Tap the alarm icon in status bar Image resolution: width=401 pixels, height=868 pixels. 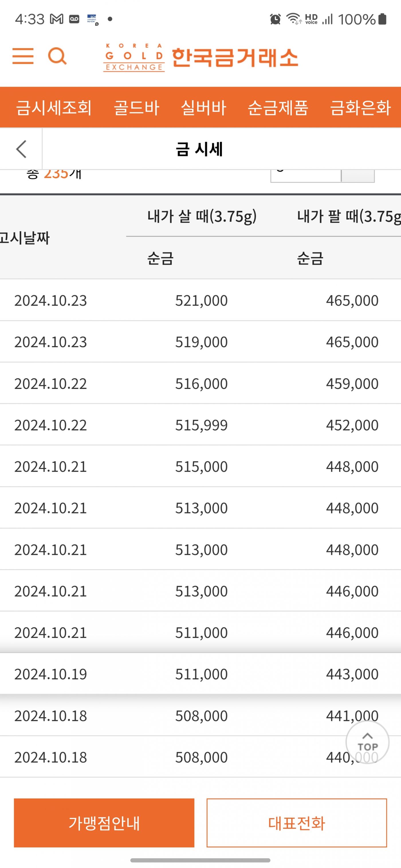[x=275, y=19]
